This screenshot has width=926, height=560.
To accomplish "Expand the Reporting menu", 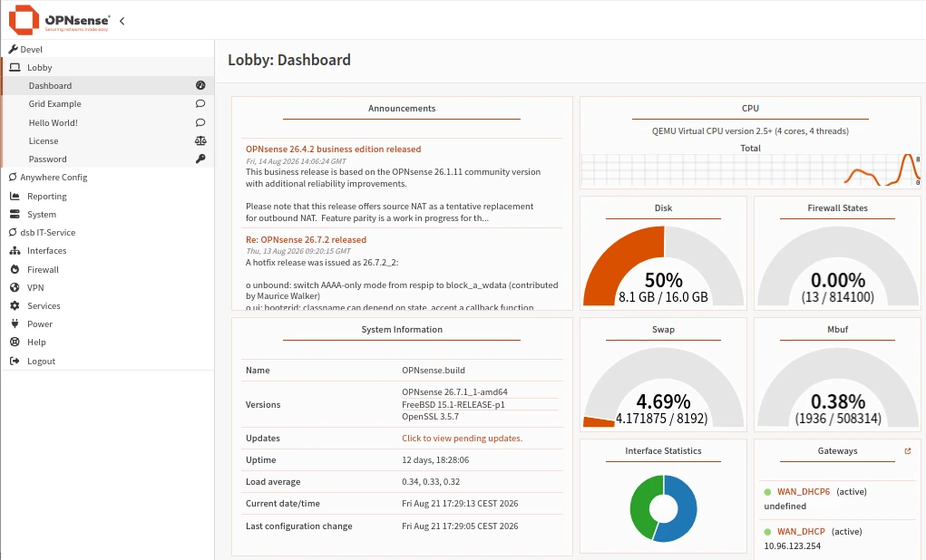I will tap(108, 196).
